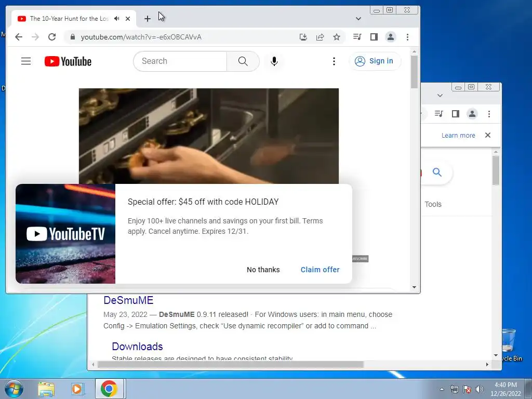The height and width of the screenshot is (399, 532).
Task: Click the video player
Action: [x=209, y=136]
